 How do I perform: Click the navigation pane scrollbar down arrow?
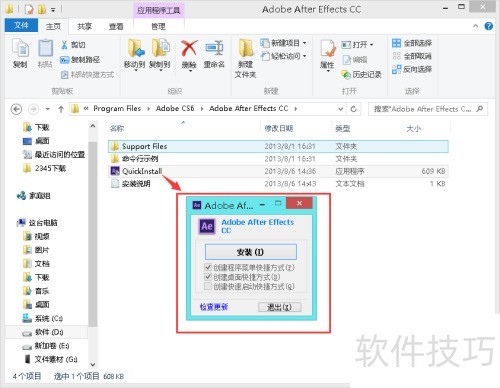93,364
